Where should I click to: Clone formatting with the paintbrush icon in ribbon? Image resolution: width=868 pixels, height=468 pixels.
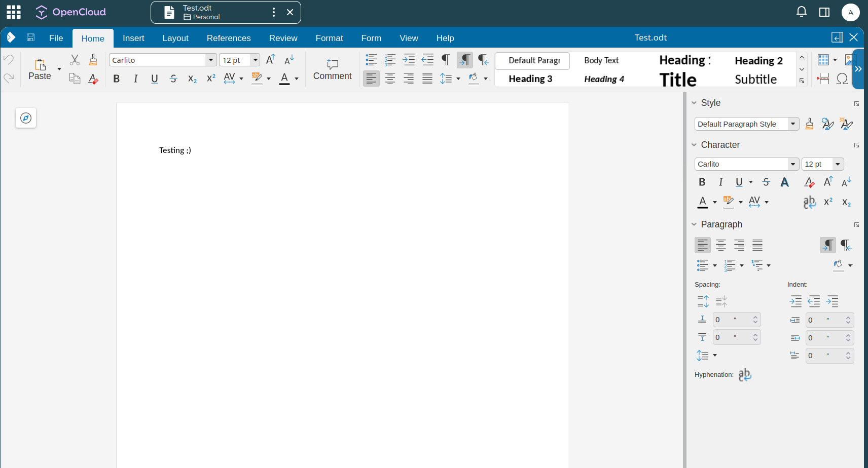93,60
